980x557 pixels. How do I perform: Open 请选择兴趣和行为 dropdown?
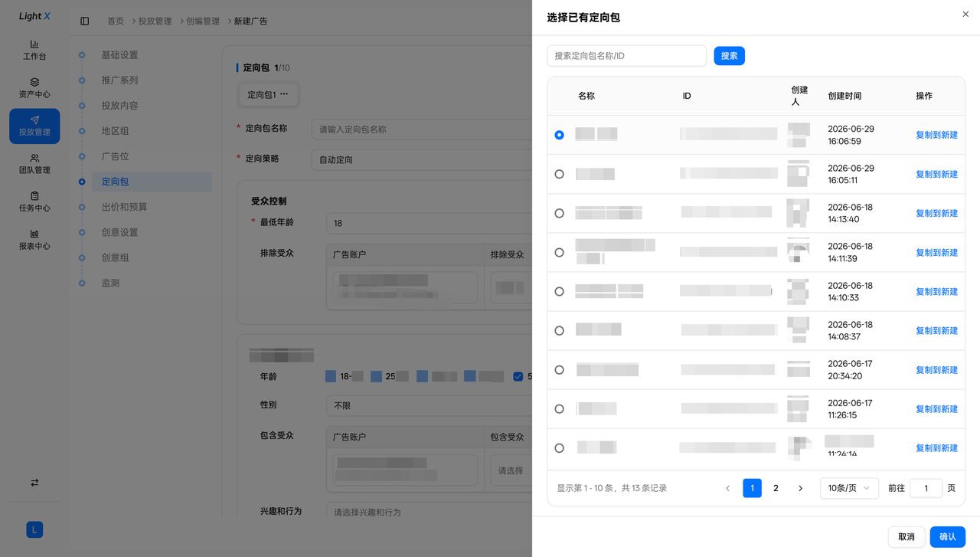pos(429,512)
